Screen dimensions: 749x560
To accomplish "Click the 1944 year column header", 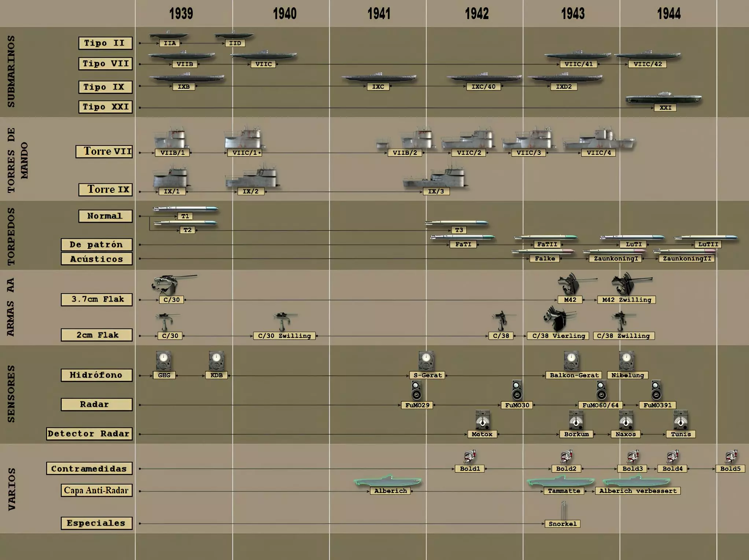I will click(x=669, y=14).
